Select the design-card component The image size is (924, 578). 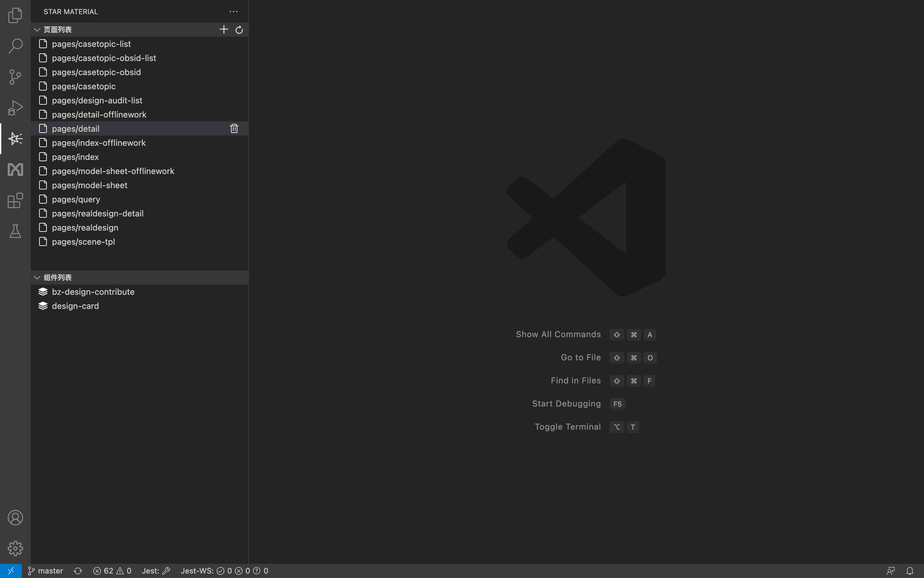(140, 306)
